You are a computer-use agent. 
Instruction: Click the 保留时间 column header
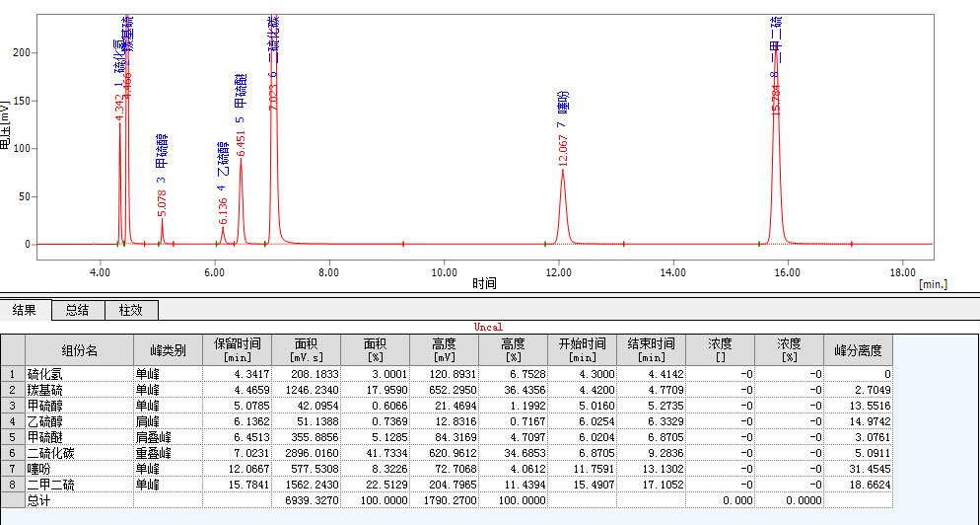point(236,349)
